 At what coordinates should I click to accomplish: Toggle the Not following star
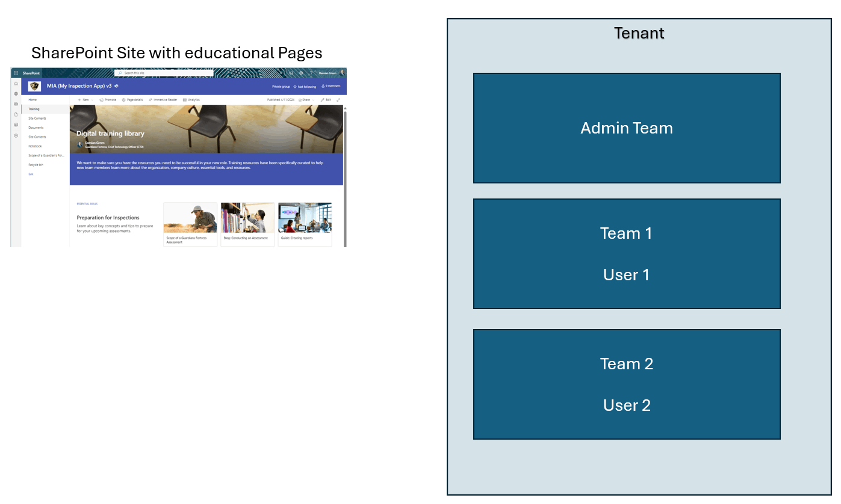(295, 87)
